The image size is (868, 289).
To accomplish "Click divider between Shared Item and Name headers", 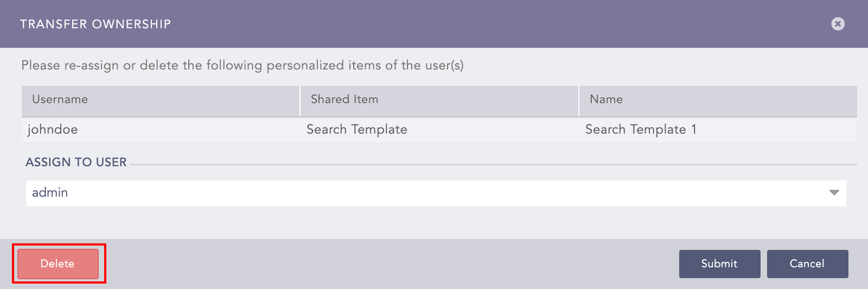I will 579,101.
